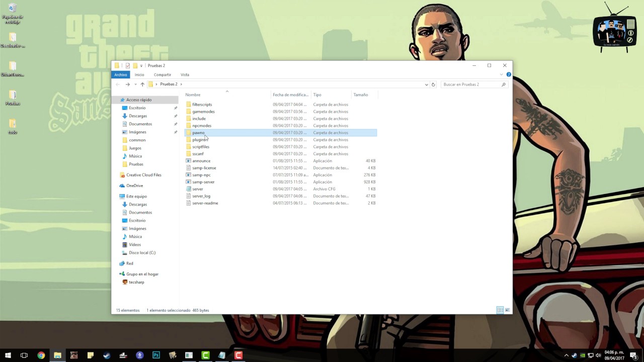Image resolution: width=644 pixels, height=362 pixels.
Task: Select the server_log file
Action: coord(201,196)
